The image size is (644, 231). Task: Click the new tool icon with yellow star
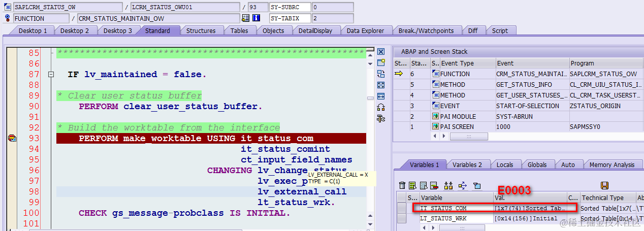pos(381,62)
